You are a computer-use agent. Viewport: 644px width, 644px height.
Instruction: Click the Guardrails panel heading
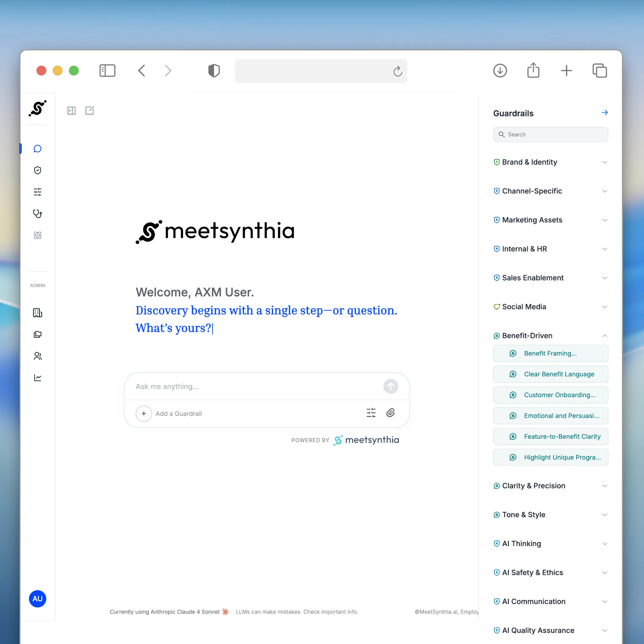click(513, 113)
